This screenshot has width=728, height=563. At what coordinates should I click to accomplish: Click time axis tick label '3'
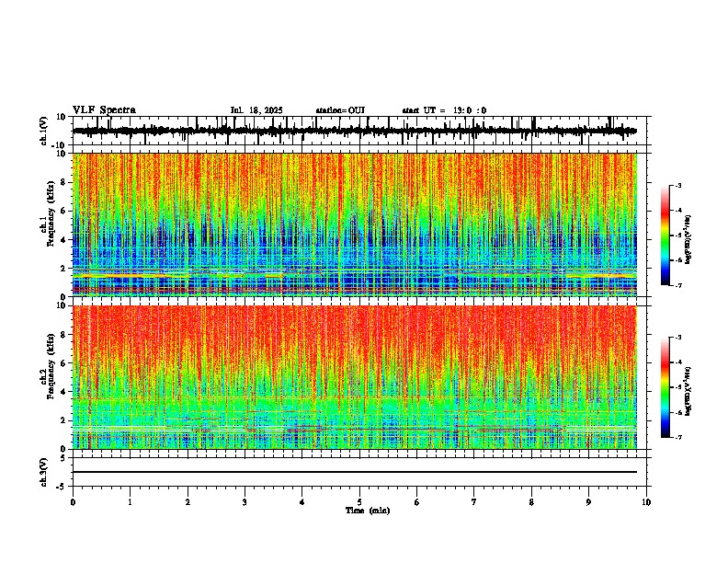pyautogui.click(x=245, y=502)
